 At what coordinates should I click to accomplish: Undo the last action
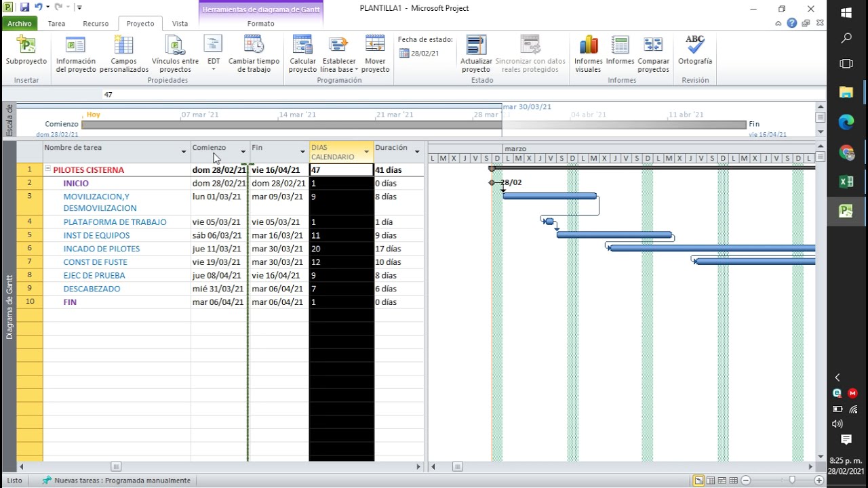click(x=38, y=7)
